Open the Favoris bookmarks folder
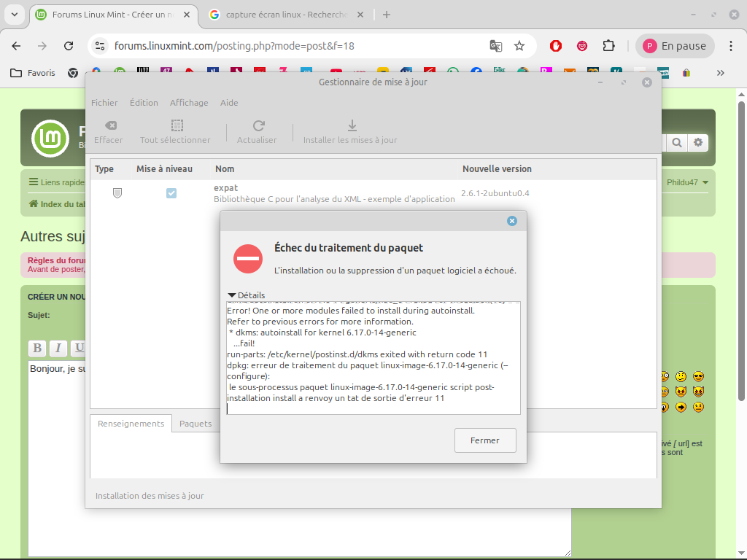Screen dimensions: 747x560 click(x=33, y=73)
